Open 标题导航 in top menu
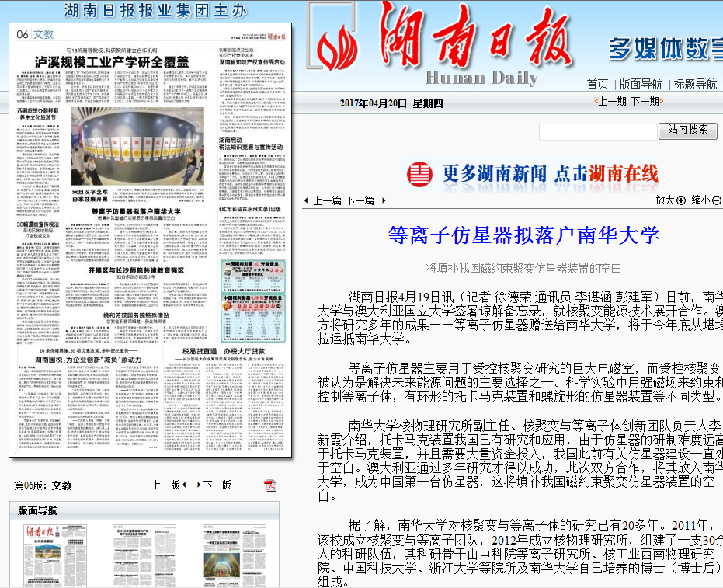This screenshot has height=588, width=723. (695, 84)
